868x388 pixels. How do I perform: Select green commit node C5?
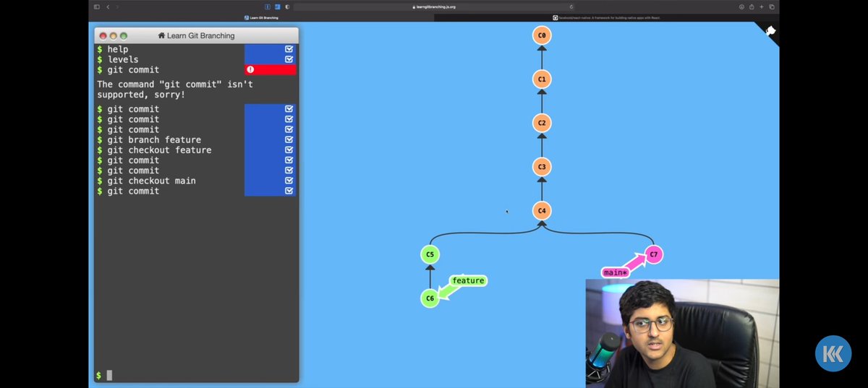pos(430,254)
